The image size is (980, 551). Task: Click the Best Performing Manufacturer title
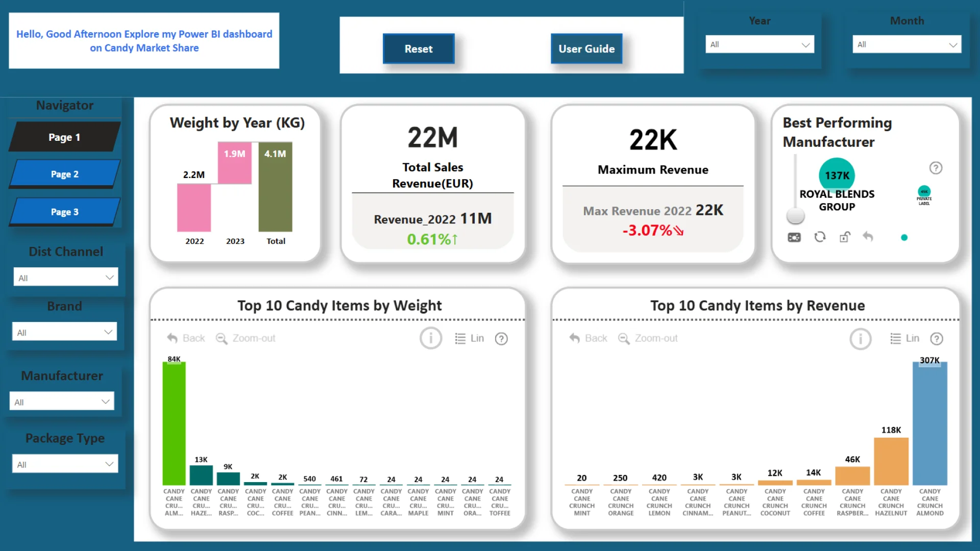point(837,132)
